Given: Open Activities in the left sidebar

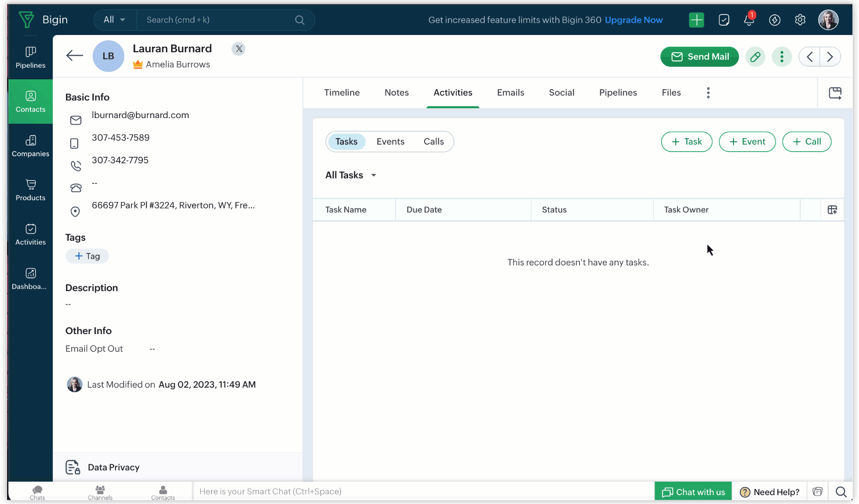Looking at the screenshot, I should pyautogui.click(x=30, y=234).
